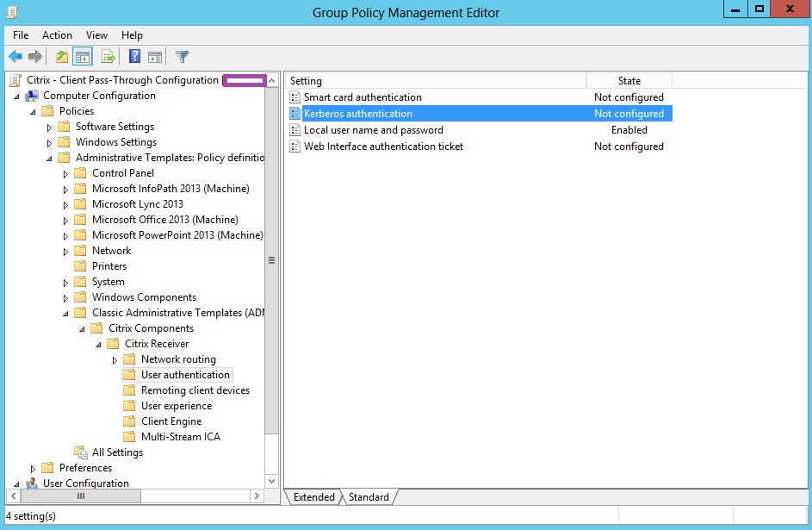Click the policy scroll icon beside Citrix root
Screen dimensions: 812x530
coord(16,80)
